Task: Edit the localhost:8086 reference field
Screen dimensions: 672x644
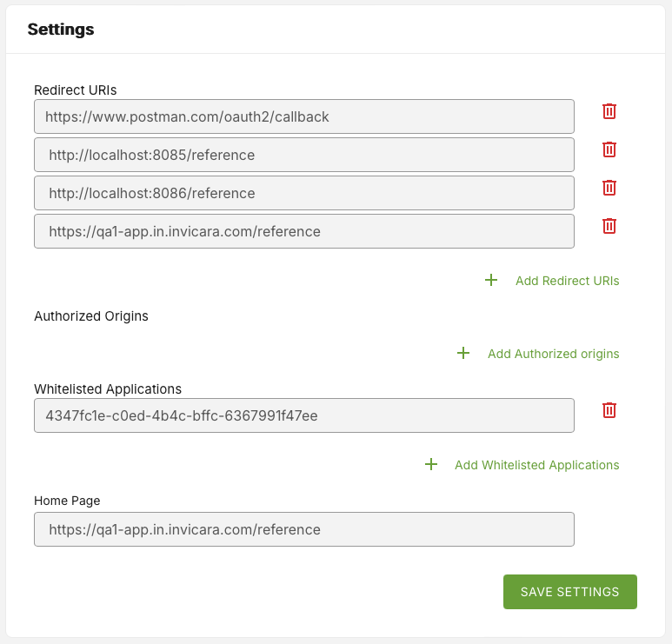Action: click(x=303, y=193)
